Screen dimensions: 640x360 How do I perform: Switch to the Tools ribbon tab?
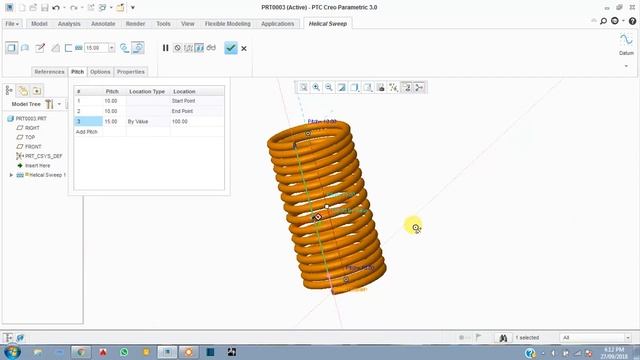coord(163,24)
